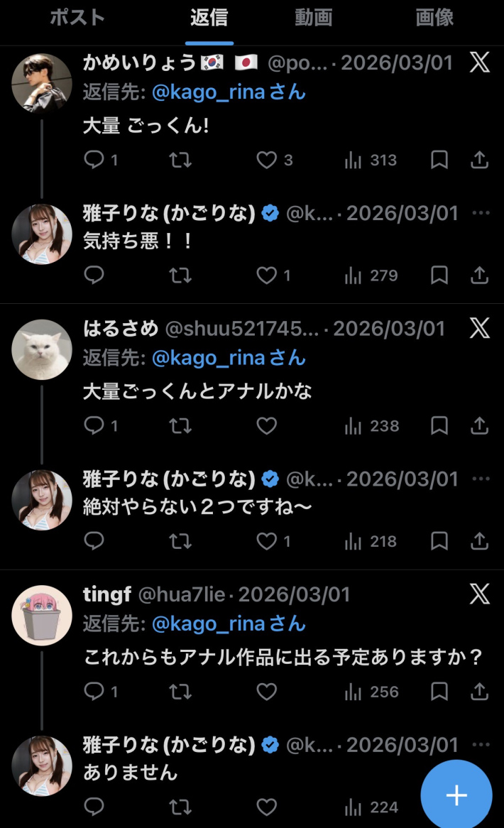Image resolution: width=504 pixels, height=828 pixels.
Task: Open the X logo on かめいりょう's post
Action: tap(480, 62)
